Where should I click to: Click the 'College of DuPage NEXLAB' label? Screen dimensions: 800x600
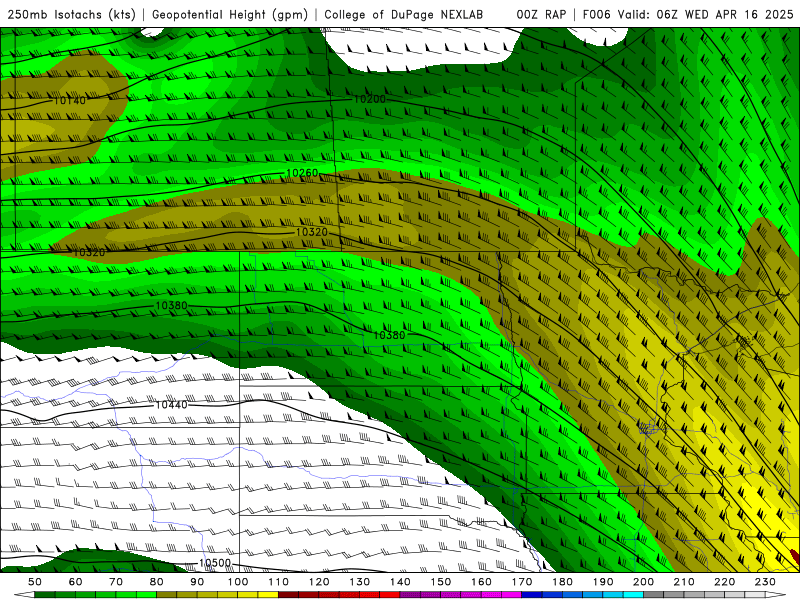click(x=404, y=15)
